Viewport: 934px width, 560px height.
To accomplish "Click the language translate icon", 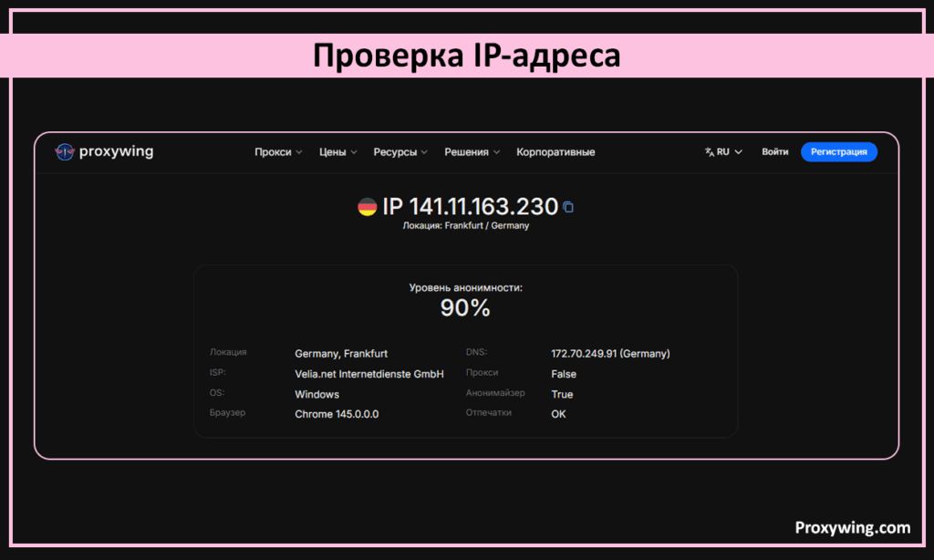I will click(x=709, y=152).
